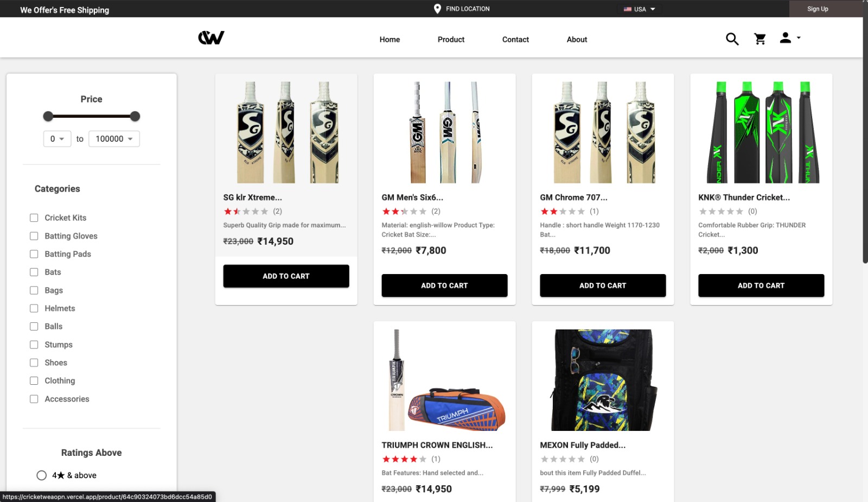
Task: Go to the Product menu item
Action: 451,40
